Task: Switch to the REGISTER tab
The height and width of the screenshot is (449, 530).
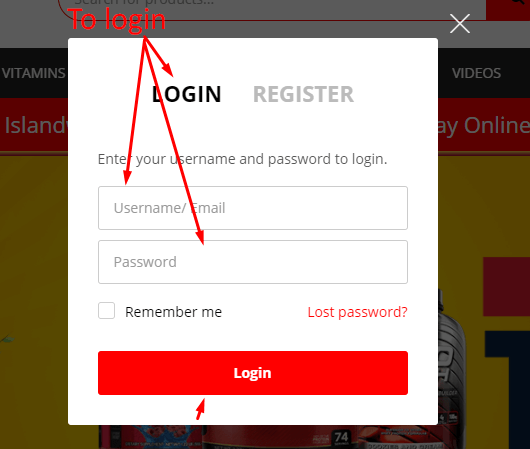Action: coord(303,94)
